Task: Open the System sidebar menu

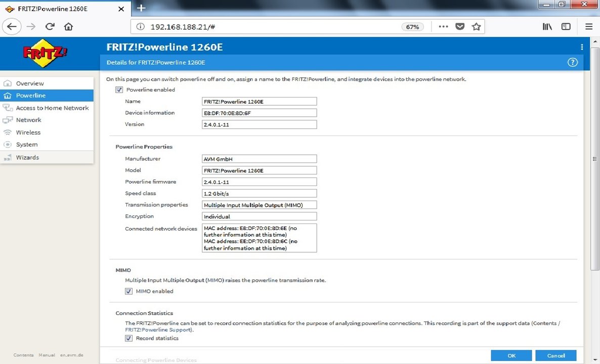Action: pyautogui.click(x=47, y=145)
